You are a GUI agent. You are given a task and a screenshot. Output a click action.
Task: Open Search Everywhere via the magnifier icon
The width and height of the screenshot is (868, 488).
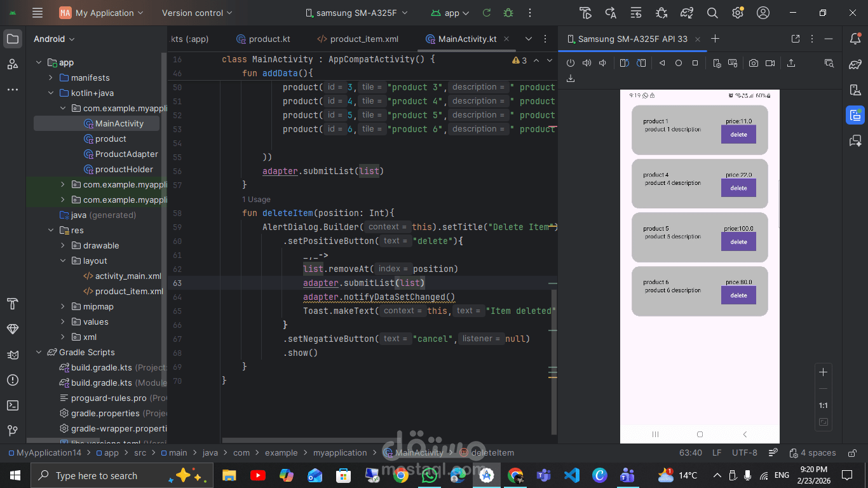click(x=712, y=13)
